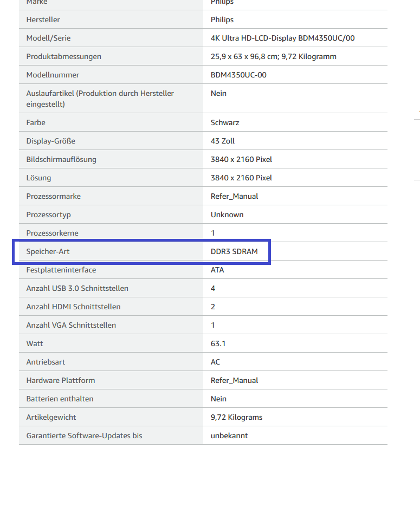Click the 'Antriebsart' label
This screenshot has height=520, width=420.
[x=46, y=362]
